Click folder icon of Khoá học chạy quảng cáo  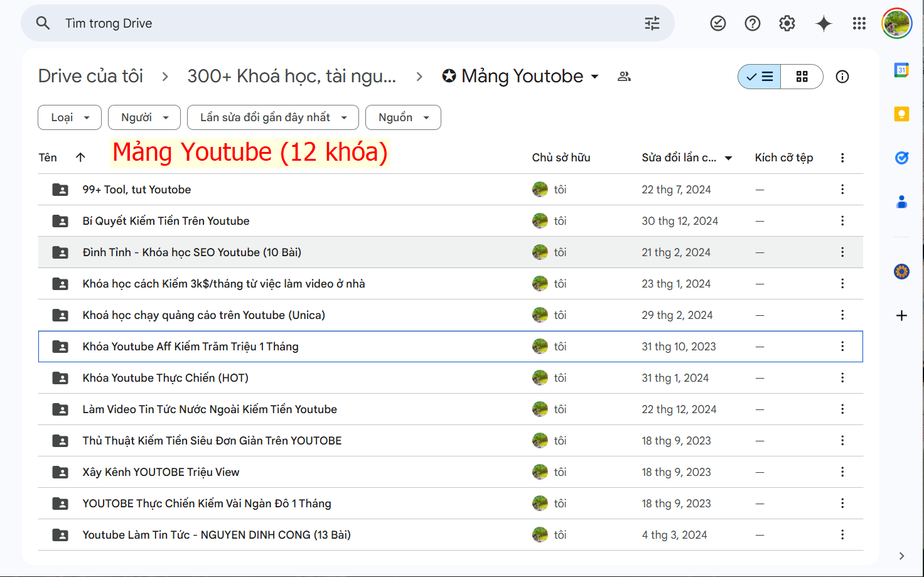coord(60,315)
